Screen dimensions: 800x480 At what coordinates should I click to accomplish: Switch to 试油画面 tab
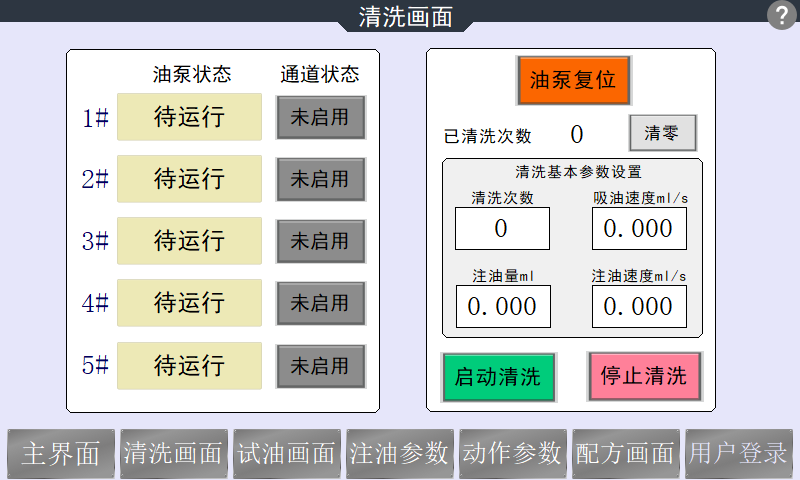(x=287, y=454)
